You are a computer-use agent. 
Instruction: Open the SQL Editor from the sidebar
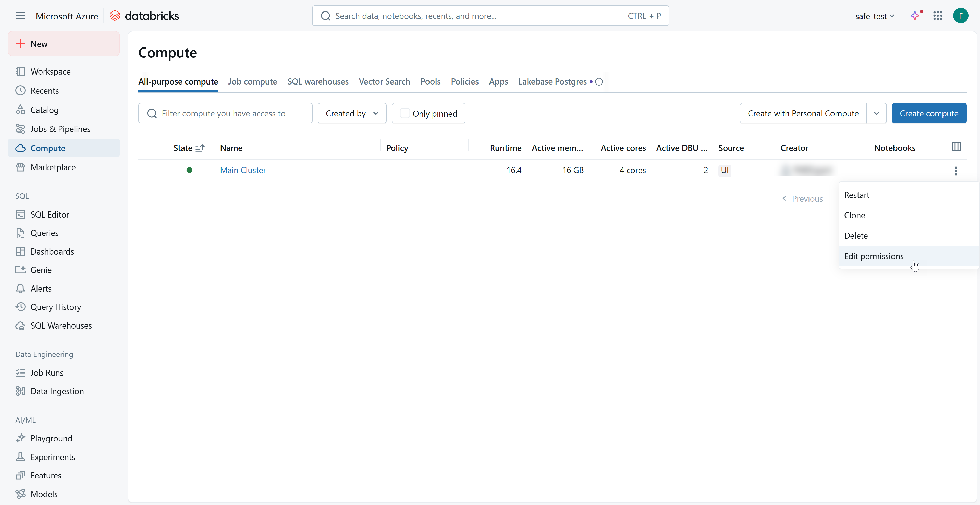[x=50, y=214]
